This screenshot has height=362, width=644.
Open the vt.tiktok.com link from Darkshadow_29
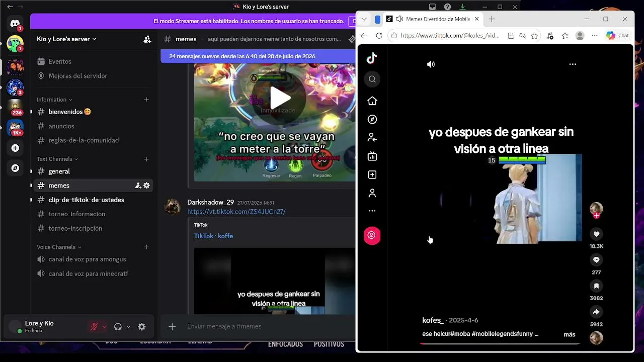pos(236,212)
